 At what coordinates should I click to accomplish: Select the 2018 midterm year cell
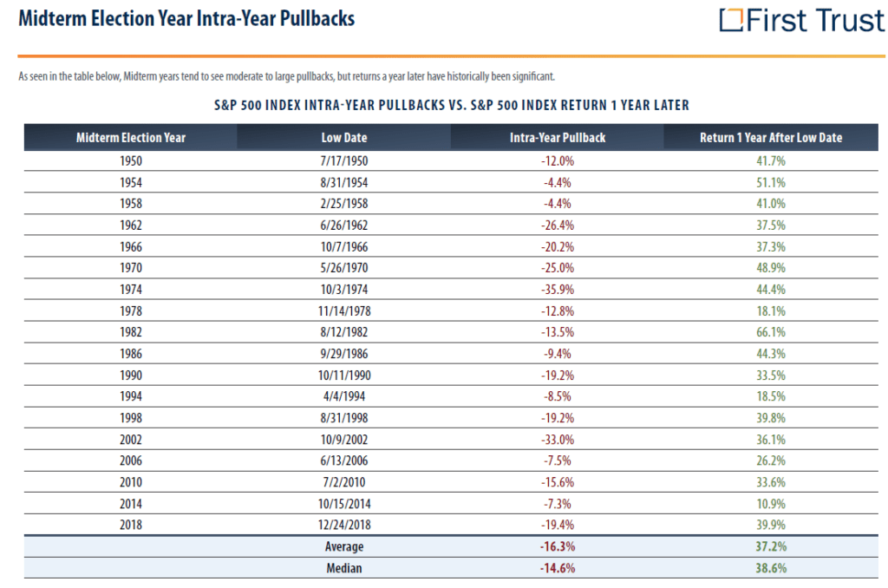[x=131, y=526]
